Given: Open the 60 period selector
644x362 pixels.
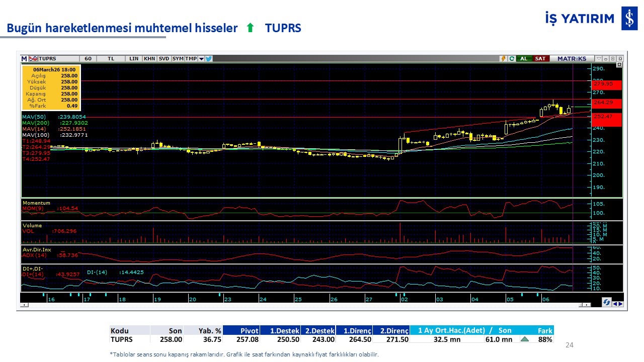Looking at the screenshot, I should [x=88, y=58].
